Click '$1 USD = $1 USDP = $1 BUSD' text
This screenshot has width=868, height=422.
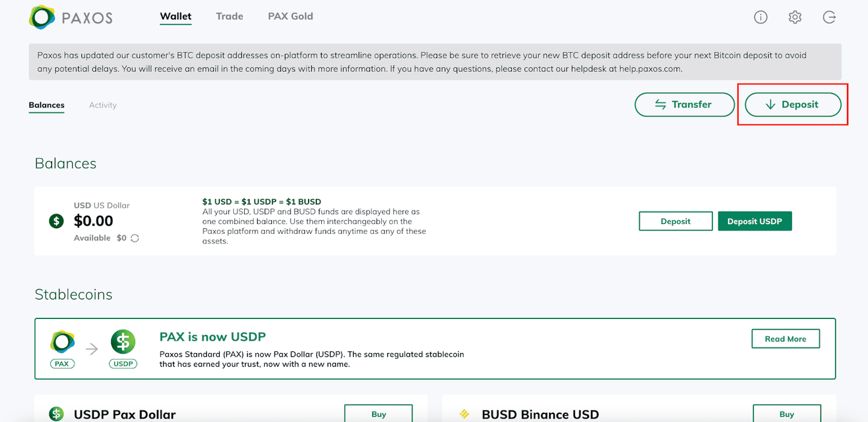pos(262,202)
